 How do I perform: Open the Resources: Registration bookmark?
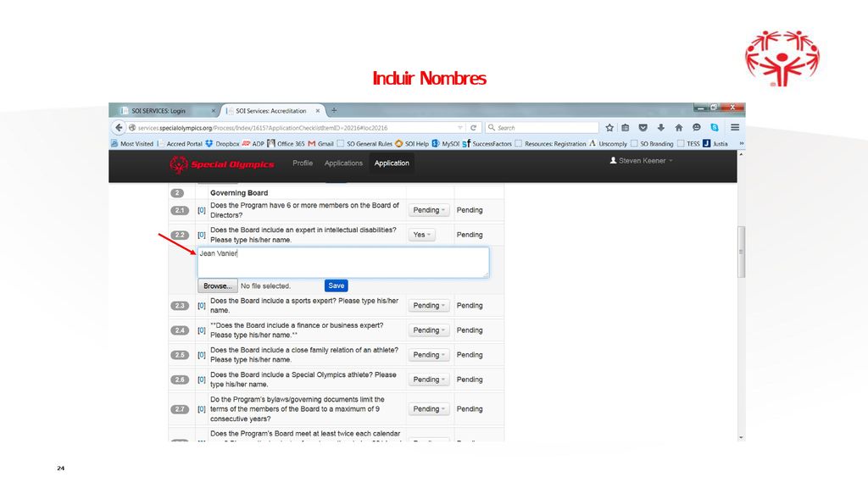click(550, 144)
